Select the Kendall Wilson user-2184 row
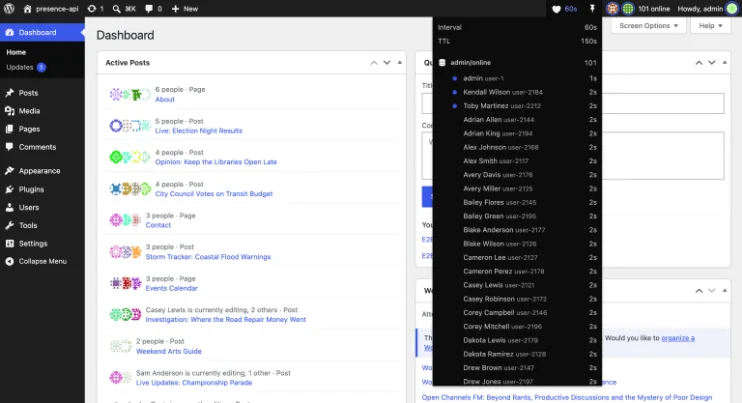742x403 pixels. pos(517,92)
